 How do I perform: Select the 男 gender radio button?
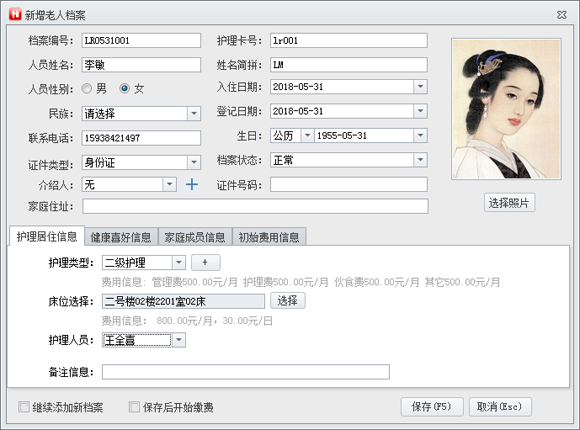coord(87,88)
